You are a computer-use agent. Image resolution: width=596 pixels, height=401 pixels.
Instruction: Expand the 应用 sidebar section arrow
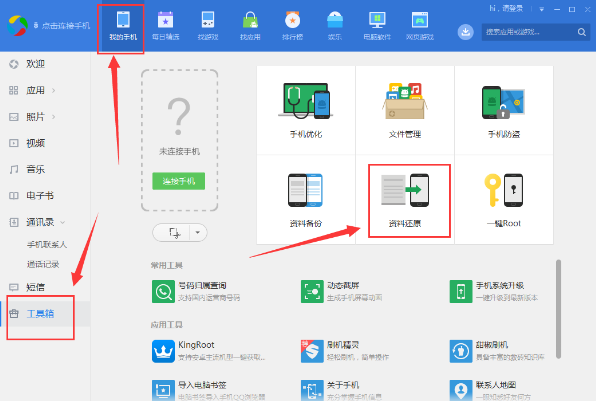pos(54,90)
